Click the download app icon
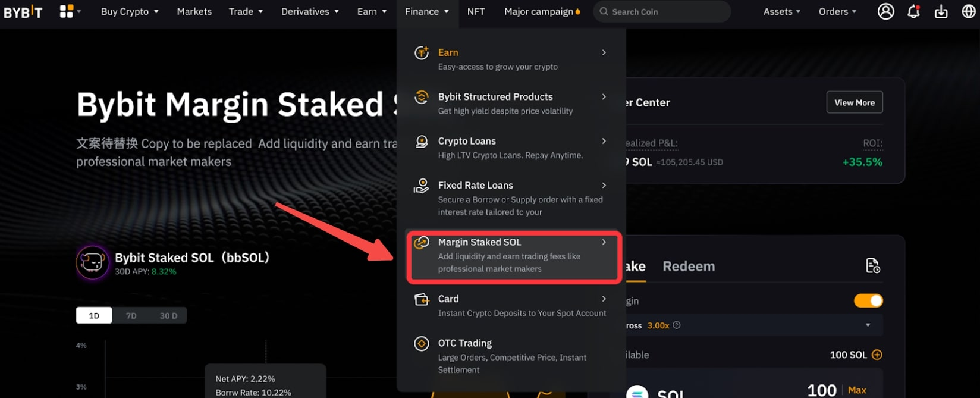 941,11
